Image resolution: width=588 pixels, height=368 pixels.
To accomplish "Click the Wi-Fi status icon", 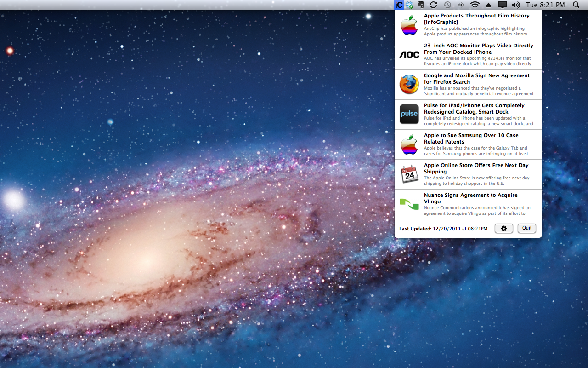I will pyautogui.click(x=475, y=5).
